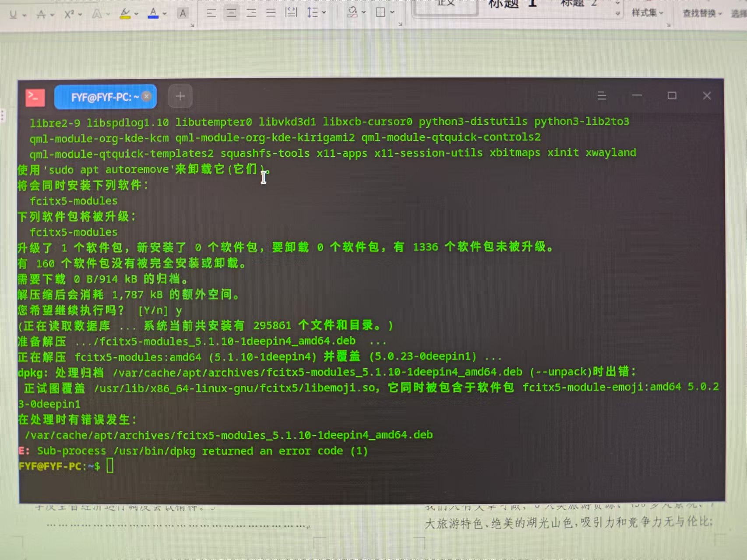Align paragraph text right
The height and width of the screenshot is (560, 747).
pos(251,13)
